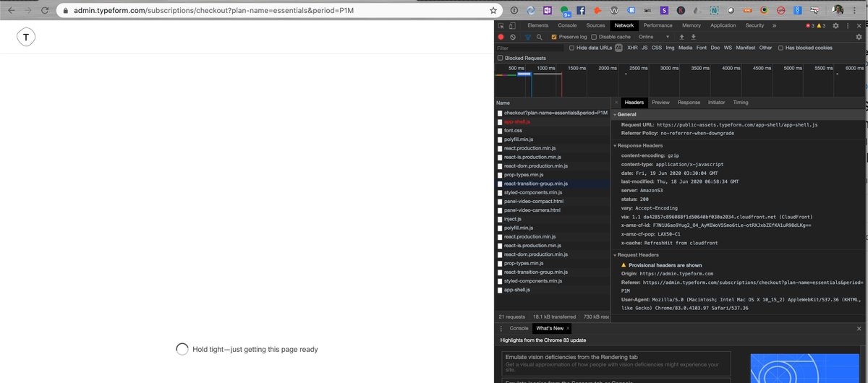Check Hide data URLs
Viewport: 868px width, 383px height.
coord(572,48)
